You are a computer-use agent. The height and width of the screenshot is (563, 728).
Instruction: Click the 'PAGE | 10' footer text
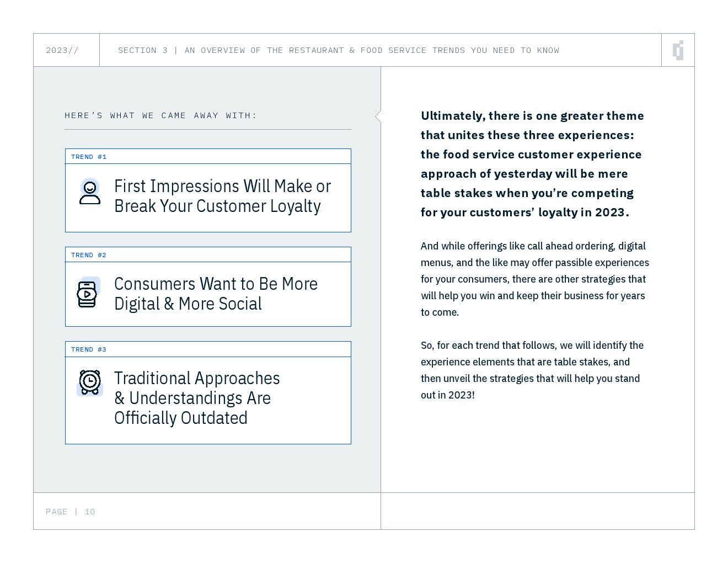pyautogui.click(x=71, y=512)
